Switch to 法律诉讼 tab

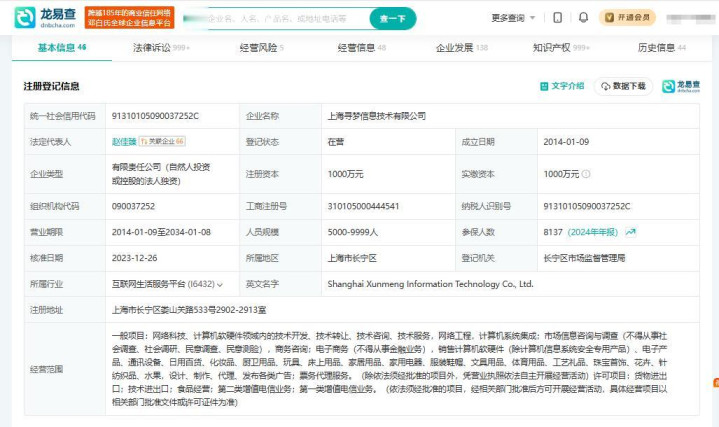161,47
